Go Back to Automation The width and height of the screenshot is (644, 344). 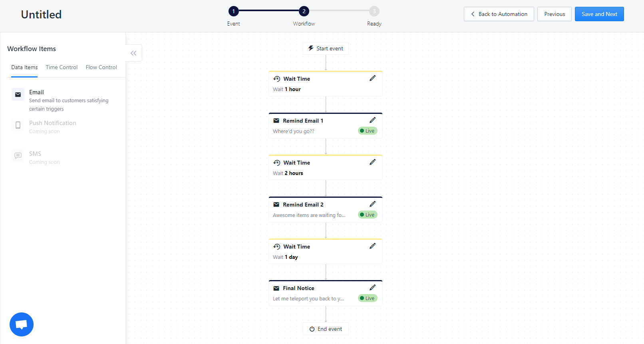[x=499, y=14]
